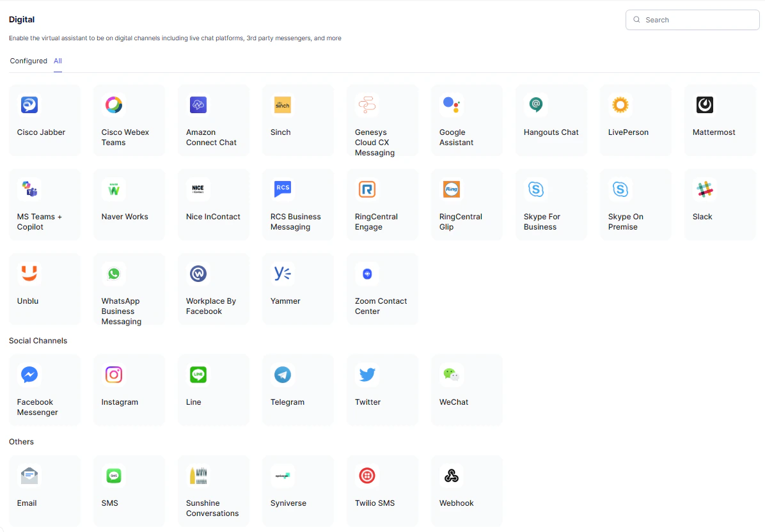Select the RingCentral Glip icon

point(452,189)
